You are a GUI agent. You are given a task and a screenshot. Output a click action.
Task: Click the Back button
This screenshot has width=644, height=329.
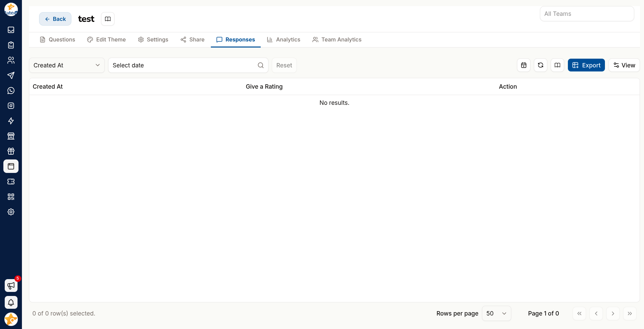[55, 19]
